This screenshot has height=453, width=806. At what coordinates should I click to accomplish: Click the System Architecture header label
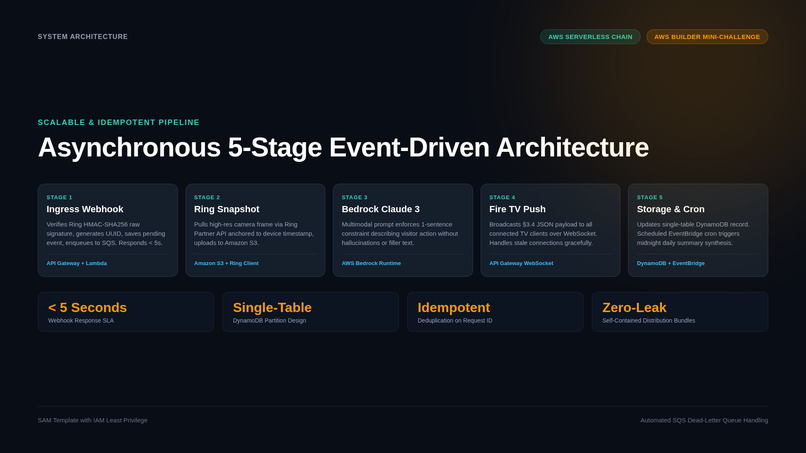click(x=83, y=37)
